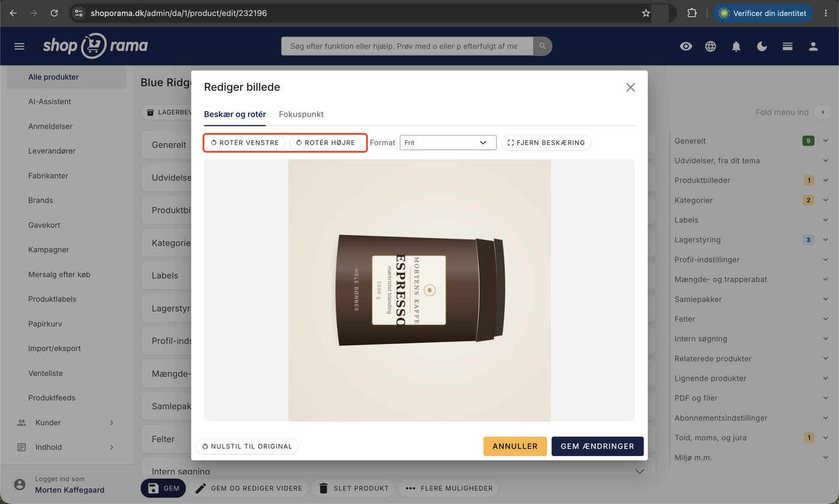The height and width of the screenshot is (504, 839).
Task: Expand Intern søgning in right panel
Action: (x=752, y=339)
